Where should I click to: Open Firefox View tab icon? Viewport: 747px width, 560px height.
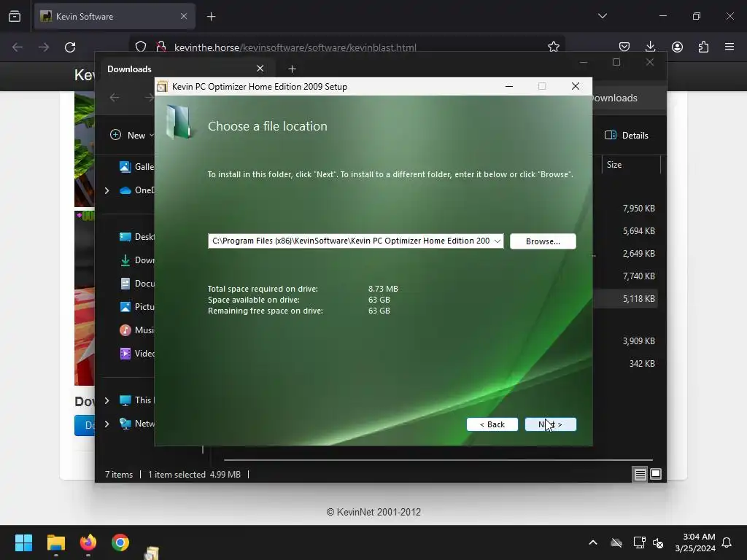tap(15, 17)
